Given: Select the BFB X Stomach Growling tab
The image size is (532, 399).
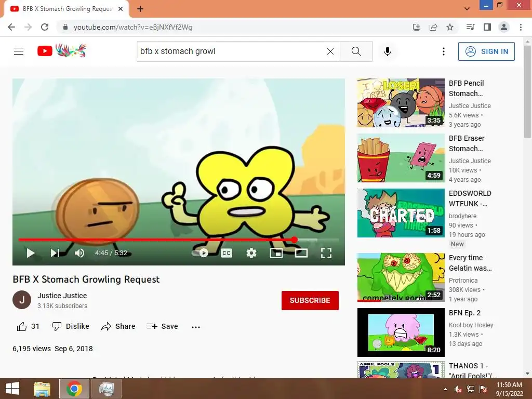Looking at the screenshot, I should [x=66, y=9].
